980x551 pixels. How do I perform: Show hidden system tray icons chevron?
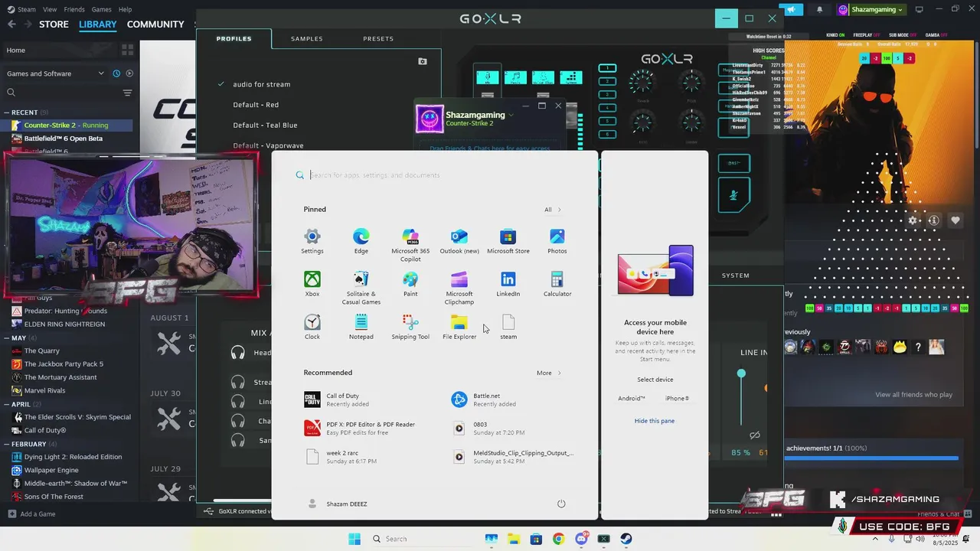876,539
